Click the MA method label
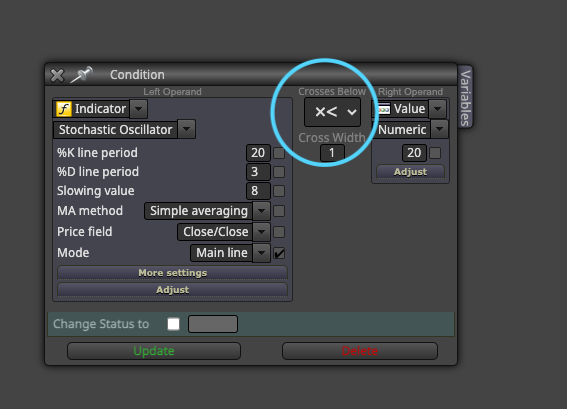567x409 pixels. tap(90, 211)
